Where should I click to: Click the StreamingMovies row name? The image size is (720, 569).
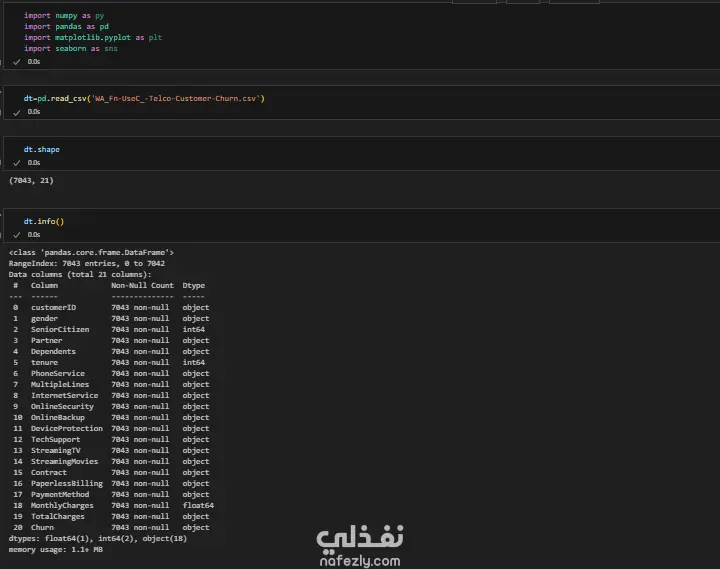click(65, 462)
